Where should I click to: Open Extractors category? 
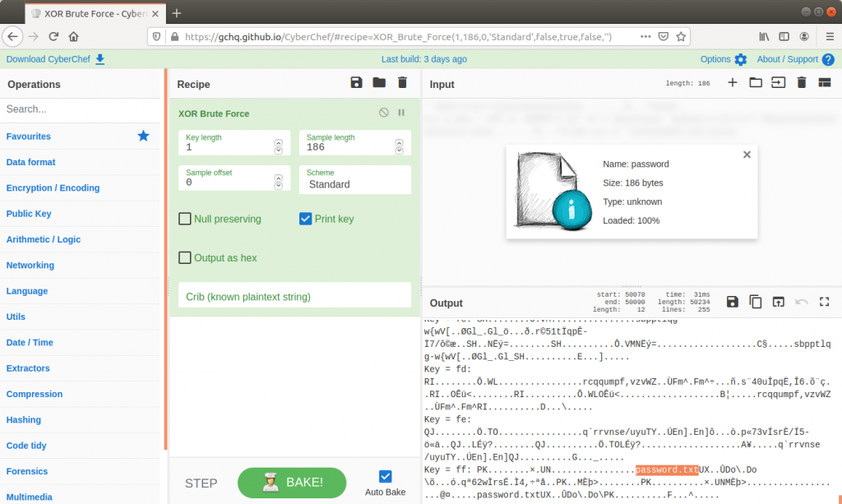point(80,368)
